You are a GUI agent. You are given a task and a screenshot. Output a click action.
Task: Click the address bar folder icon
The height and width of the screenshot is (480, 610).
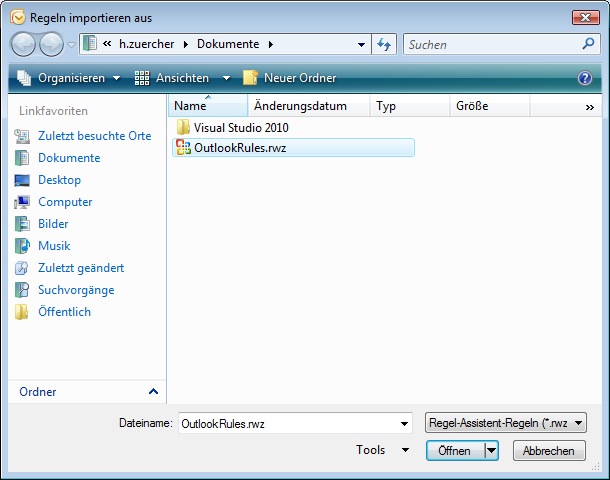click(90, 44)
